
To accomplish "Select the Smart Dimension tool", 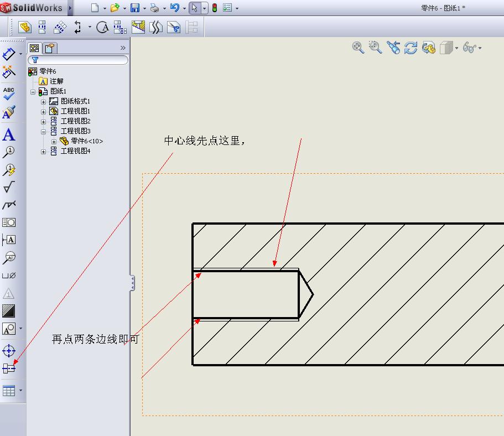I will pos(9,54).
